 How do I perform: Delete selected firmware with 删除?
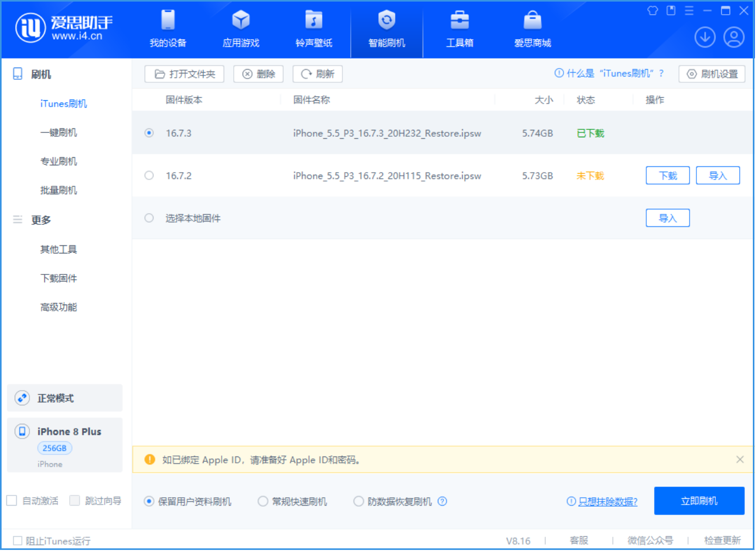[x=258, y=74]
